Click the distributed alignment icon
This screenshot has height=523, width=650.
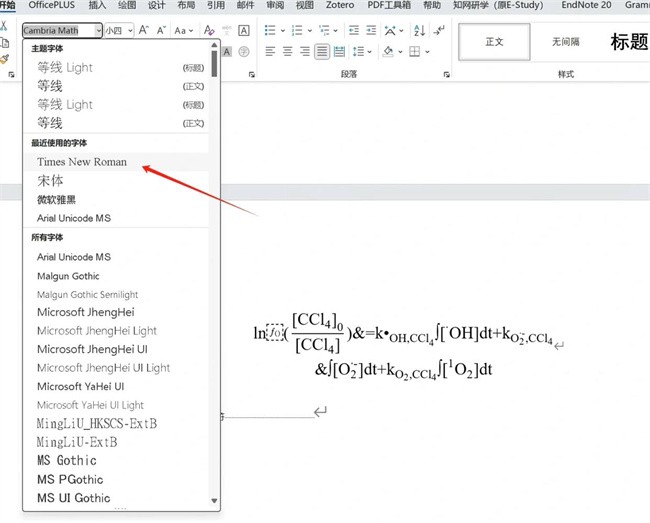click(x=341, y=51)
